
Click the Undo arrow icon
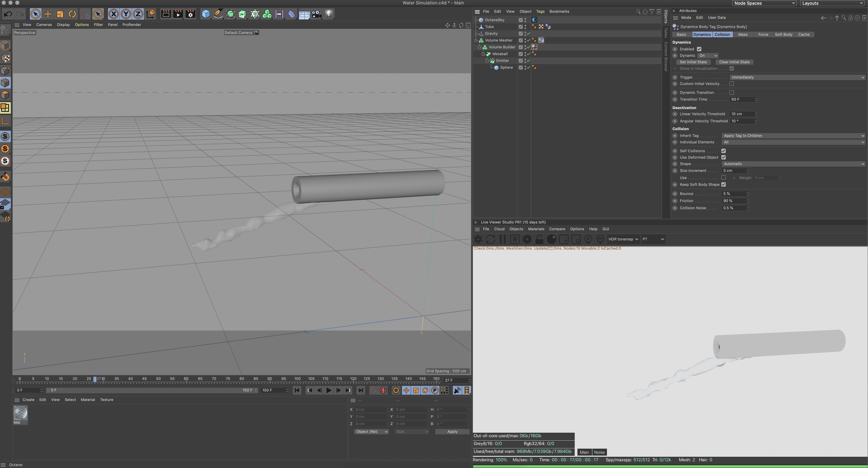tap(8, 14)
